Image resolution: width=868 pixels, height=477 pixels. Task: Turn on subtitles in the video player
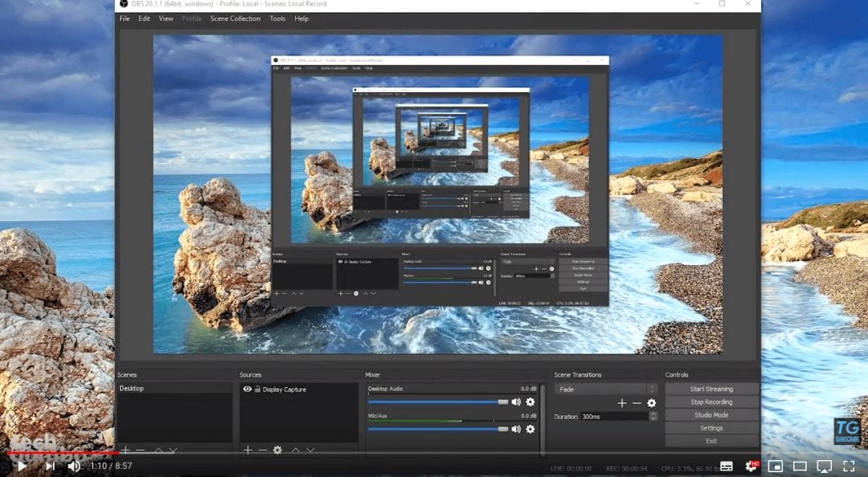(727, 466)
